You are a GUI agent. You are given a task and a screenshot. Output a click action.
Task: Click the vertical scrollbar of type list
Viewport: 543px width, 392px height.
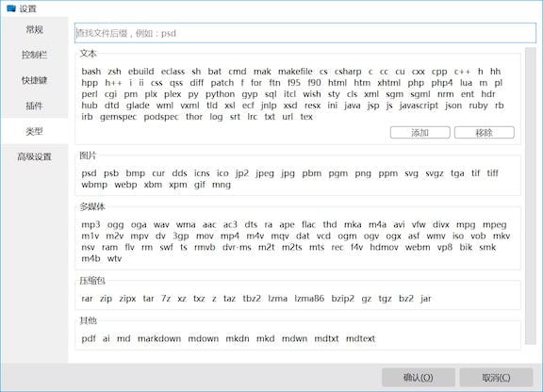point(530,196)
